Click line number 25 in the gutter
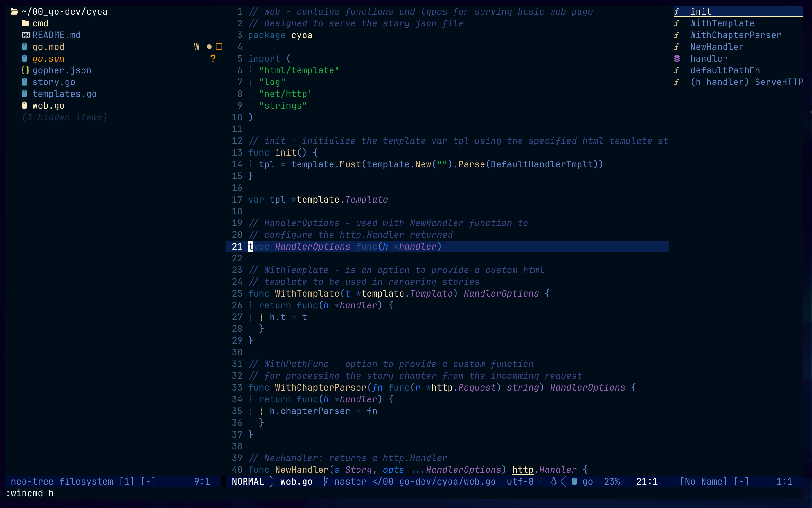Screen dimensions: 812x508 (x=237, y=294)
